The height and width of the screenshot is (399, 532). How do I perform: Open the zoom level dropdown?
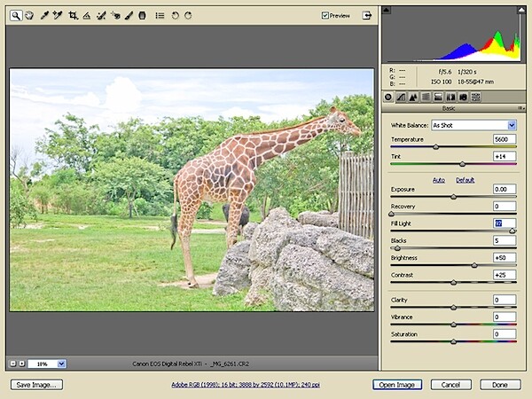pyautogui.click(x=61, y=364)
